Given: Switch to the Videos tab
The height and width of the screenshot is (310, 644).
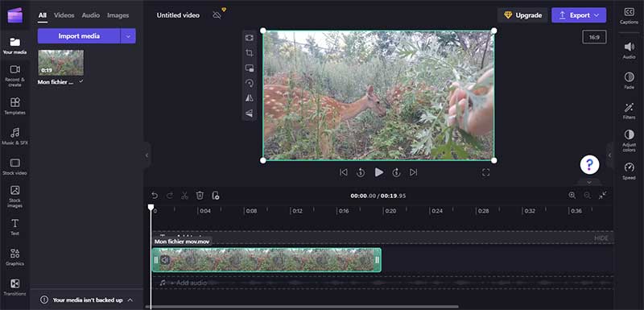Looking at the screenshot, I should (x=64, y=15).
